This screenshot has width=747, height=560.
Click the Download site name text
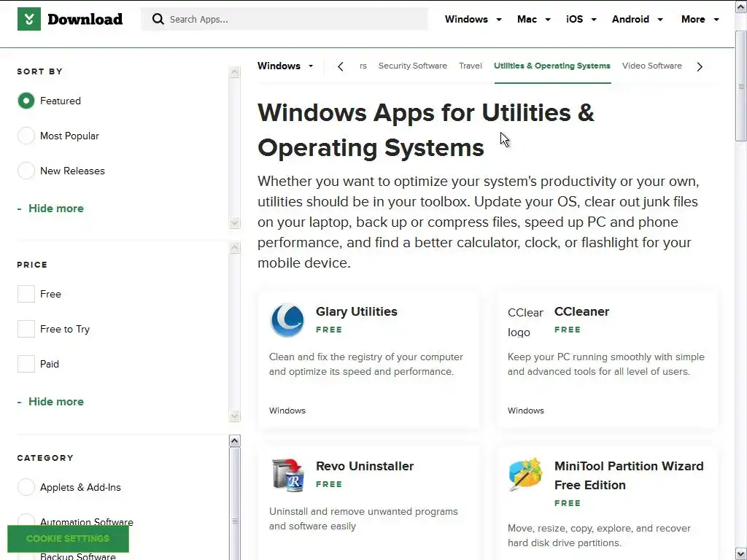[x=85, y=19]
